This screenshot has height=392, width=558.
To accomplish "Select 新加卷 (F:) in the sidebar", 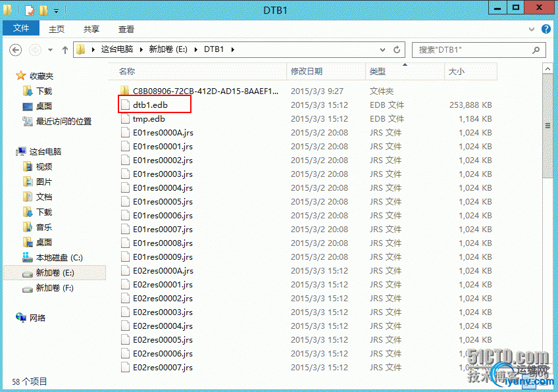I will [x=55, y=288].
